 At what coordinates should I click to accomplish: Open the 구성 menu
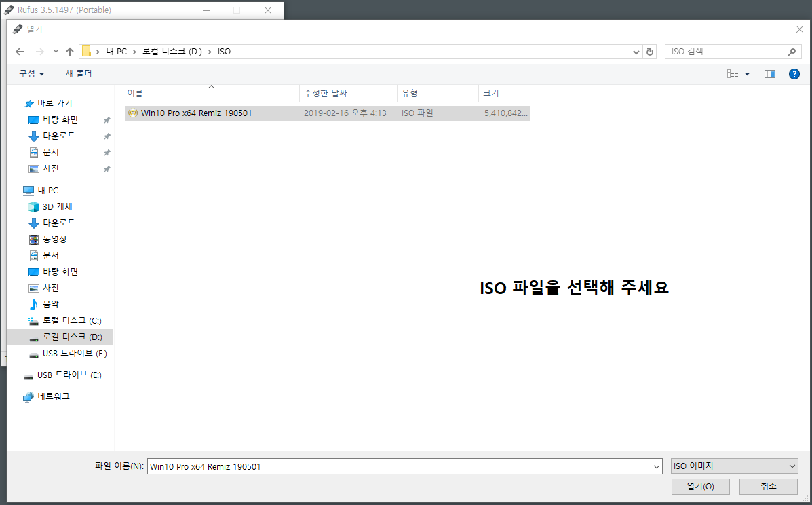(32, 73)
